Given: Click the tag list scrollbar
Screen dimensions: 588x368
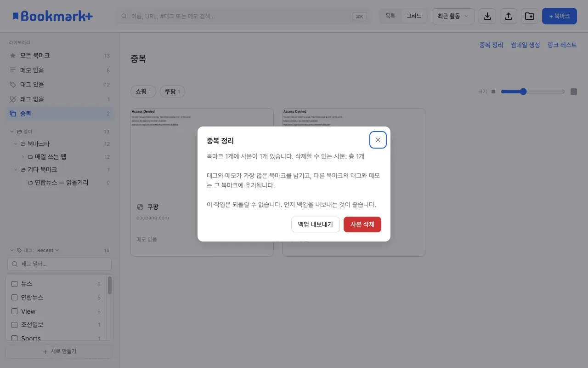Looking at the screenshot, I should pos(110,285).
